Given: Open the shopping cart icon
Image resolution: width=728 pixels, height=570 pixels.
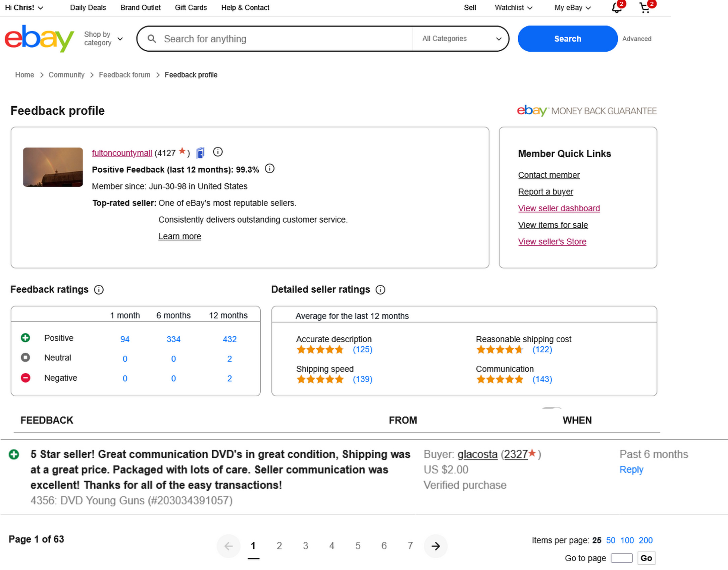Looking at the screenshot, I should tap(644, 8).
